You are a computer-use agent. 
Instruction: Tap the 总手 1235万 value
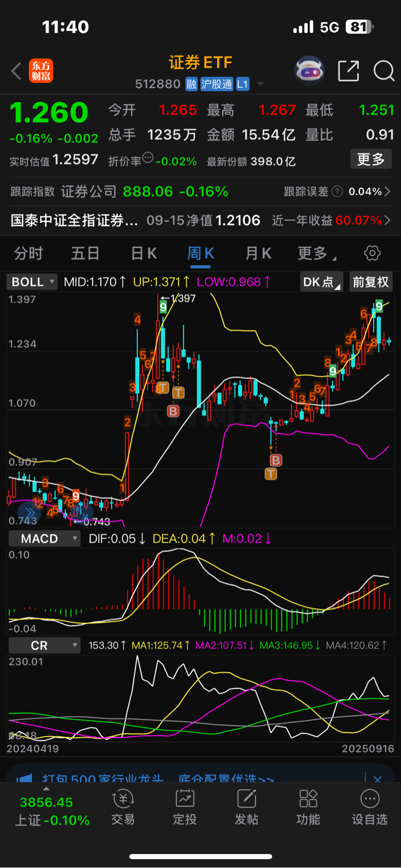coord(152,135)
